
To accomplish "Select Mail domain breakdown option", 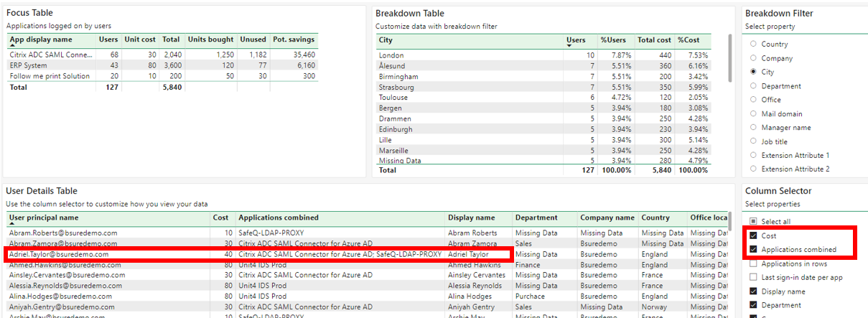I will point(753,113).
